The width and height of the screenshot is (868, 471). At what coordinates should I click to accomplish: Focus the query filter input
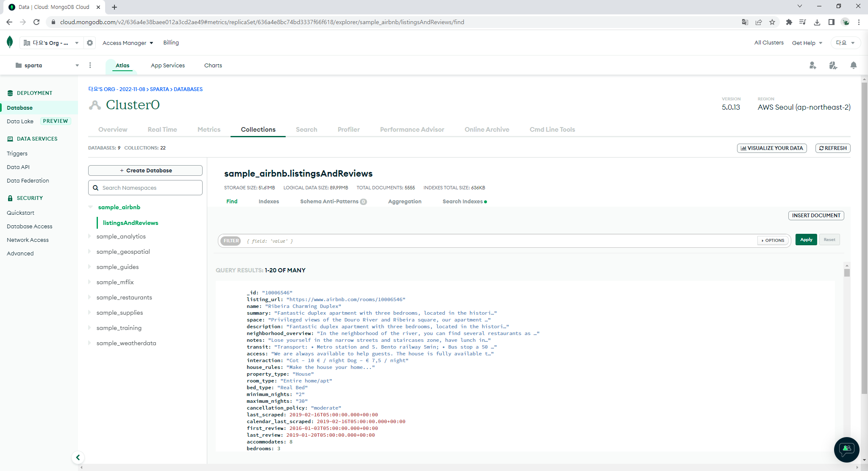500,241
